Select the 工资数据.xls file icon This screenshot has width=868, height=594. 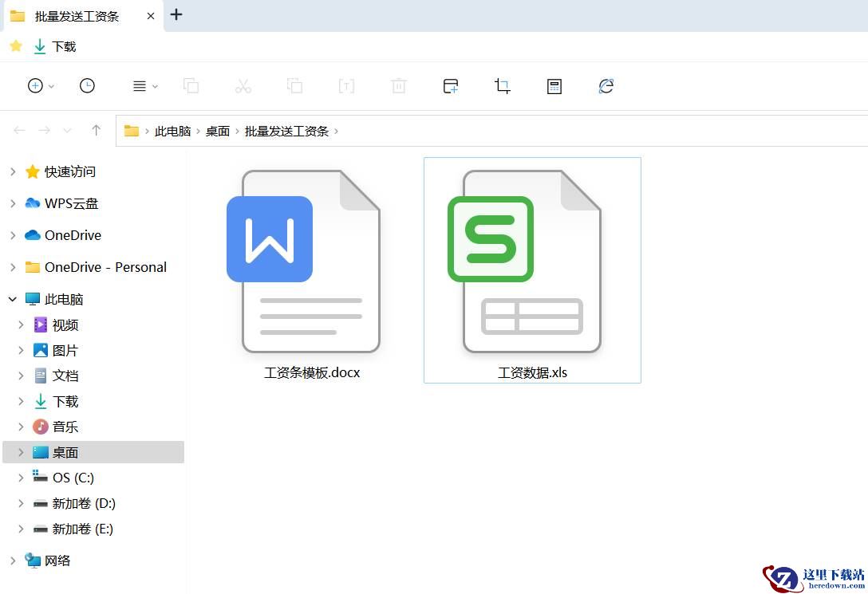525,261
